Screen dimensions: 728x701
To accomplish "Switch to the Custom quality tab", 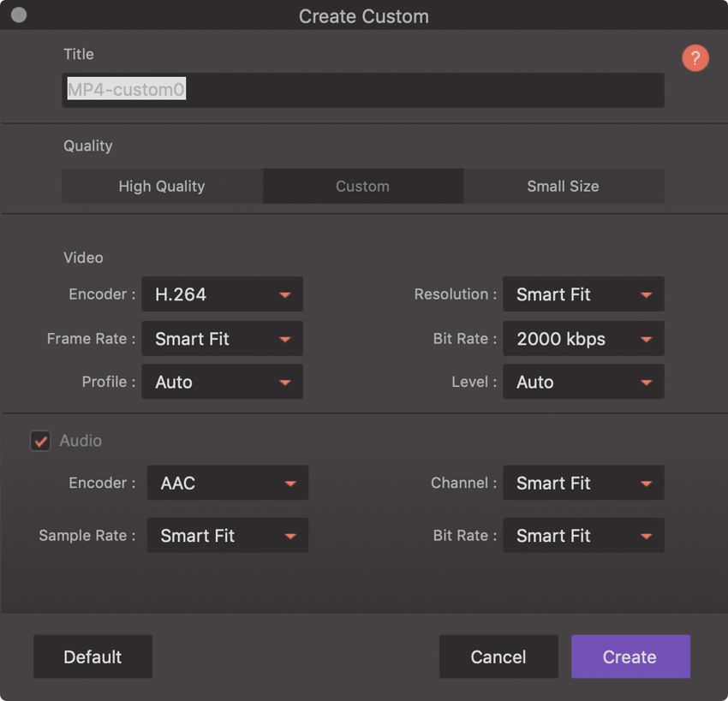I will (x=362, y=187).
